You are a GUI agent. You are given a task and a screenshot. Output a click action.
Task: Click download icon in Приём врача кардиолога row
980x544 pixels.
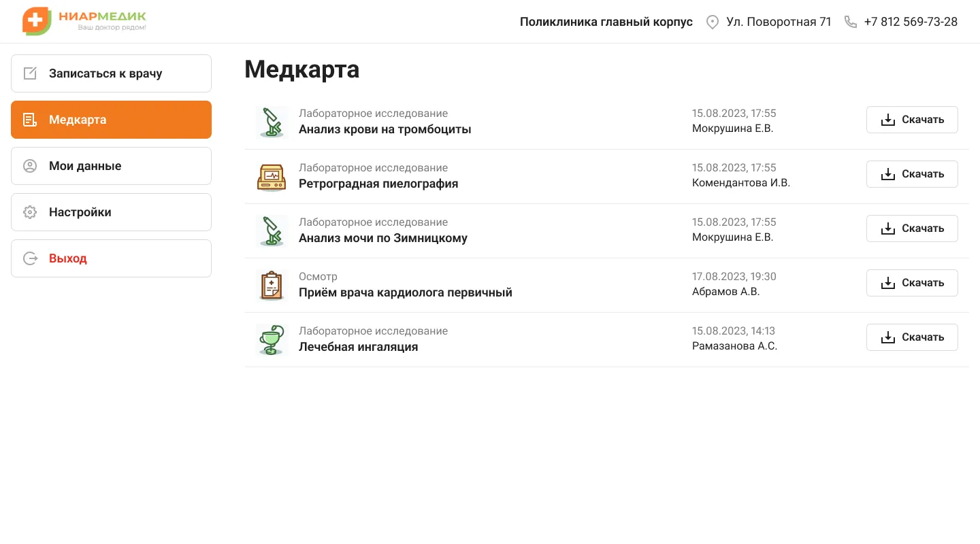click(x=887, y=283)
